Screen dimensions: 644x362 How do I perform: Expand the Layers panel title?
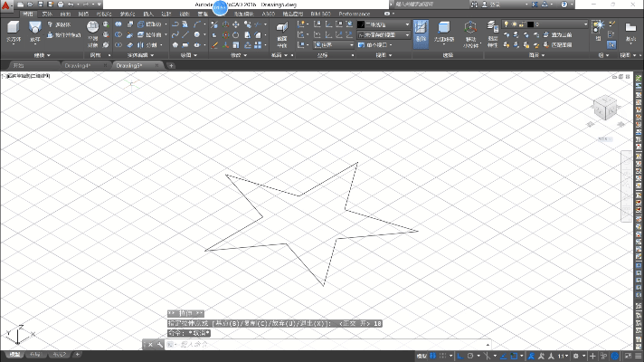[536, 55]
